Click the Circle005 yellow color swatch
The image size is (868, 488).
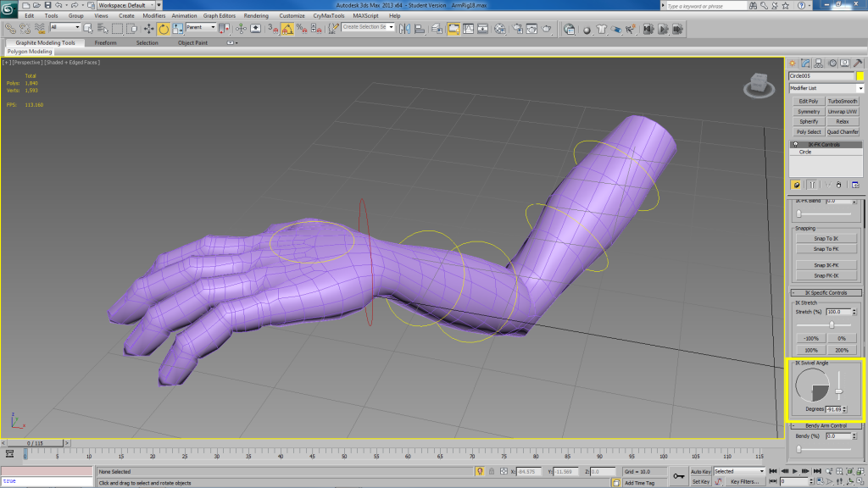860,76
